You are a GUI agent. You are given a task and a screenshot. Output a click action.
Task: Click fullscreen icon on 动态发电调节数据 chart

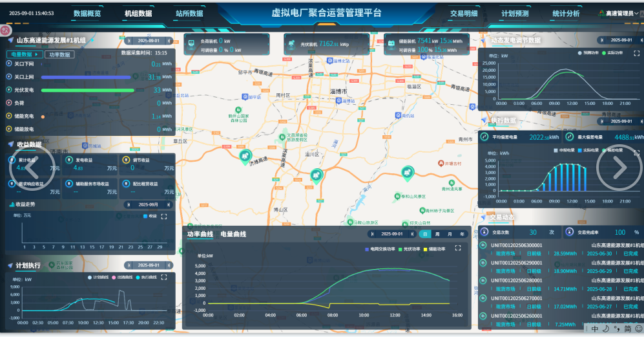[x=637, y=53]
